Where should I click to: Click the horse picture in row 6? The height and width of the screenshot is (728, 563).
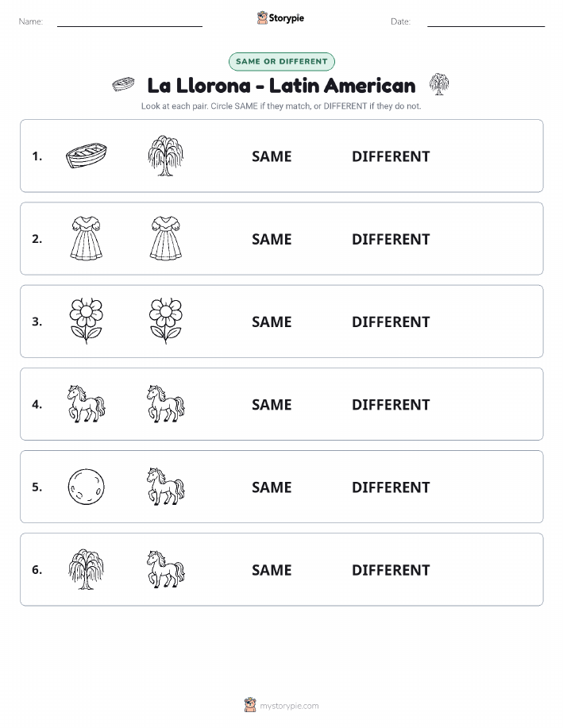[x=166, y=569]
